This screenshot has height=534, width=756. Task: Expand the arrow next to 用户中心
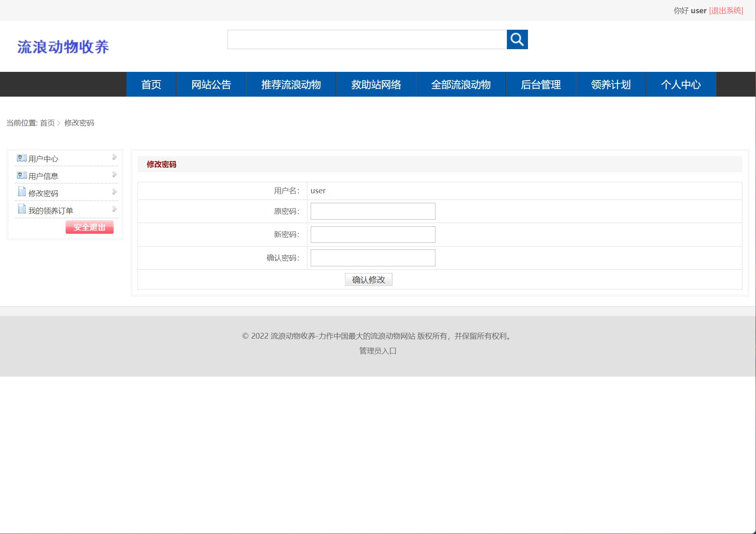coord(114,157)
